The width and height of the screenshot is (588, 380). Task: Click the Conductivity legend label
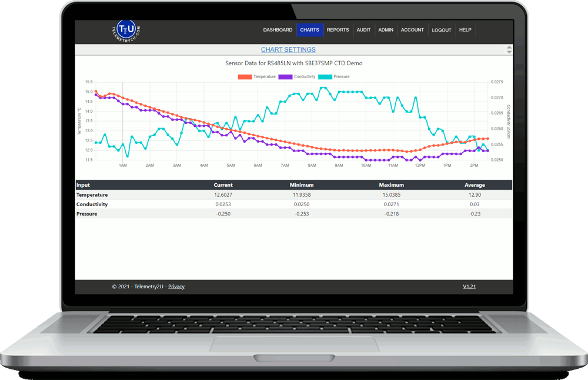pos(305,77)
